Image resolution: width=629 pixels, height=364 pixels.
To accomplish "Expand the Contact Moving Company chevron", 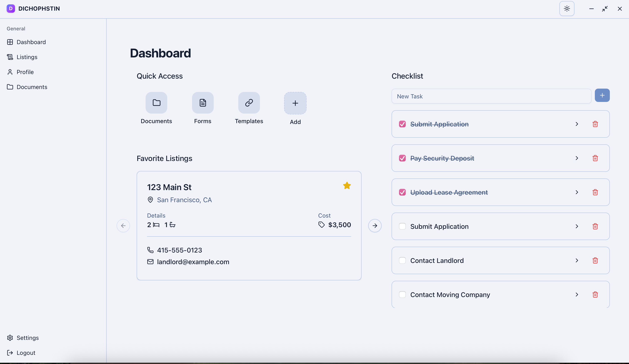I will 577,295.
